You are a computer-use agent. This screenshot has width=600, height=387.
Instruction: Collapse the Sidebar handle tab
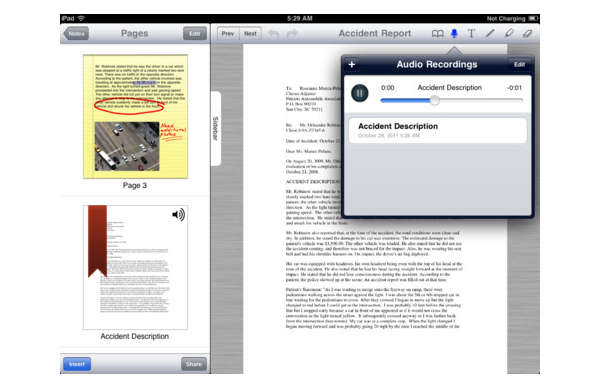(215, 128)
